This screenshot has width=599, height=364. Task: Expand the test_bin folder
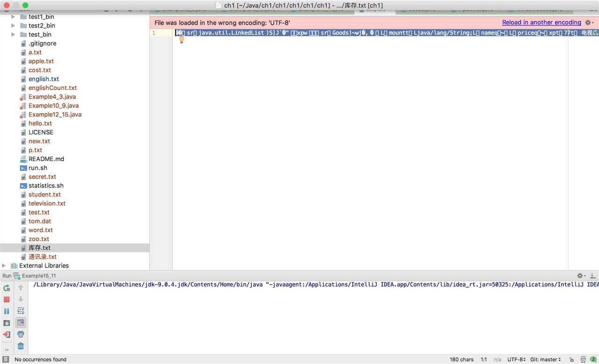tap(13, 35)
